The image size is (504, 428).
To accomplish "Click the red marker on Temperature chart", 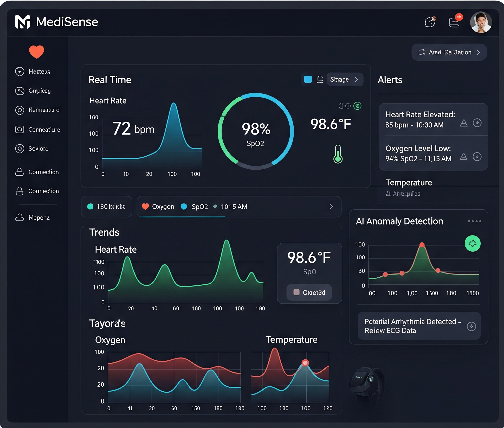I will [305, 363].
